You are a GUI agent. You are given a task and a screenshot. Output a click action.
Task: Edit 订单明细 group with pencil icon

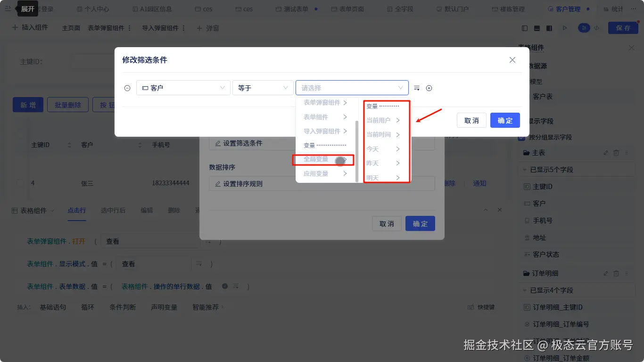[606, 273]
